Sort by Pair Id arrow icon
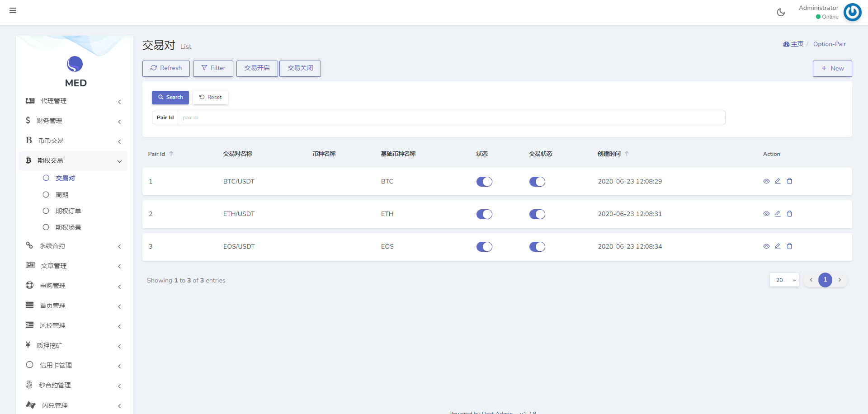868x414 pixels. [171, 154]
